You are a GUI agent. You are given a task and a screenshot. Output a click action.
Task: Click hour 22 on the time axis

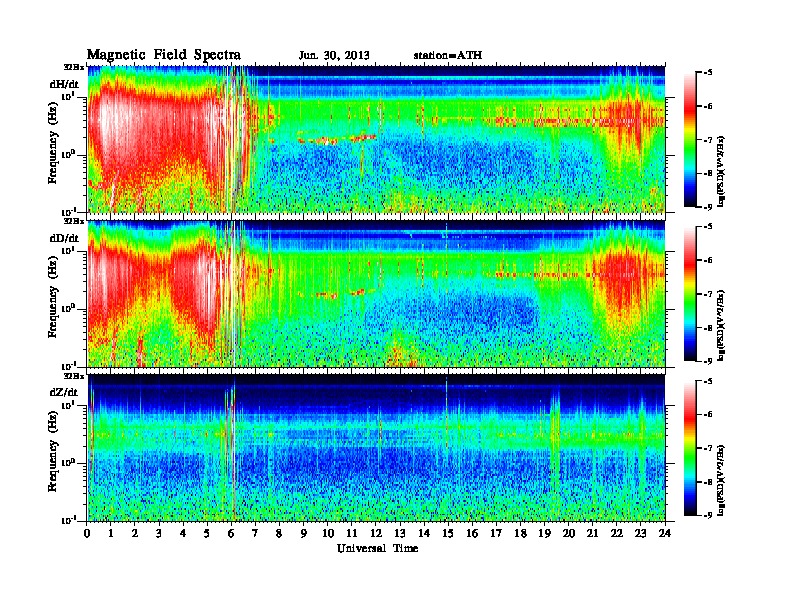click(617, 533)
